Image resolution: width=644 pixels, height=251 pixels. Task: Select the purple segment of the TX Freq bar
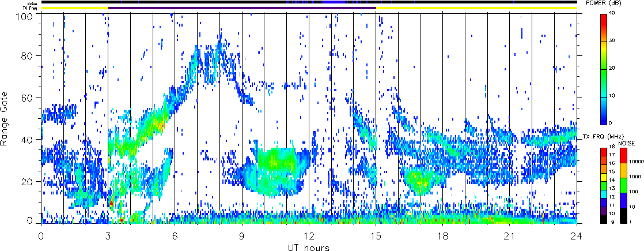click(x=241, y=8)
